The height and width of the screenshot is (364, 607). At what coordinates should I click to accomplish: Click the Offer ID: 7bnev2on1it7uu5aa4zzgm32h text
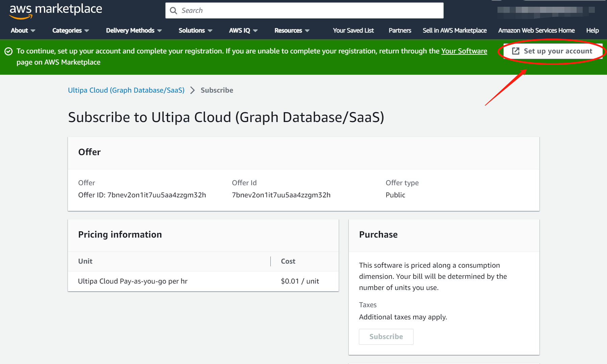click(x=142, y=195)
